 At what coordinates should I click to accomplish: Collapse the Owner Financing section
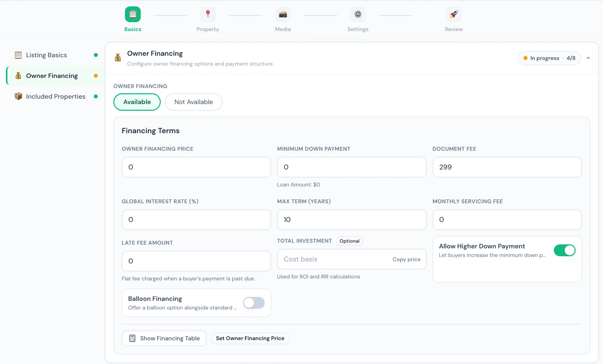(x=588, y=58)
